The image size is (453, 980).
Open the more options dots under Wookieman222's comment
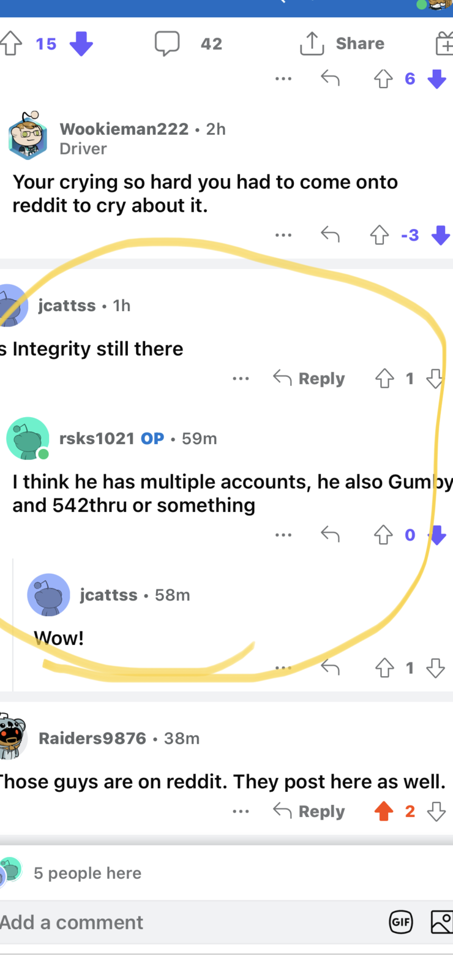pyautogui.click(x=283, y=235)
